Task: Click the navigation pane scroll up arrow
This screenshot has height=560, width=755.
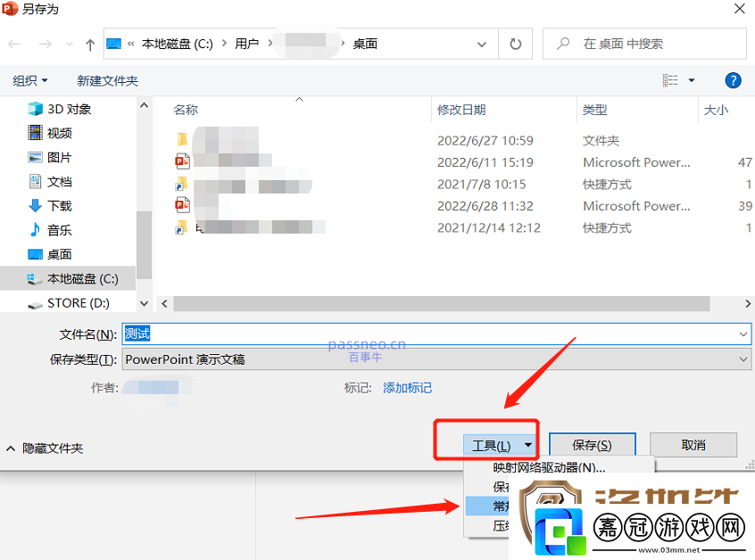Action: (x=144, y=105)
